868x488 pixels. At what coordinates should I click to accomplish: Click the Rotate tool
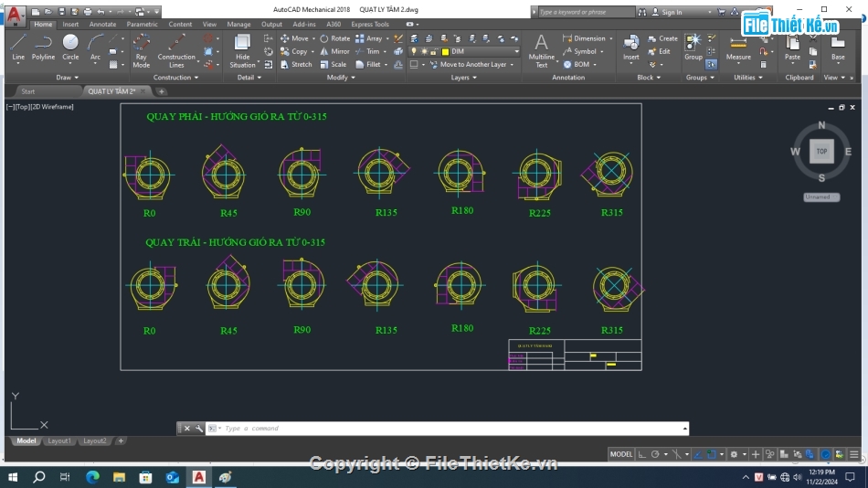pos(335,38)
